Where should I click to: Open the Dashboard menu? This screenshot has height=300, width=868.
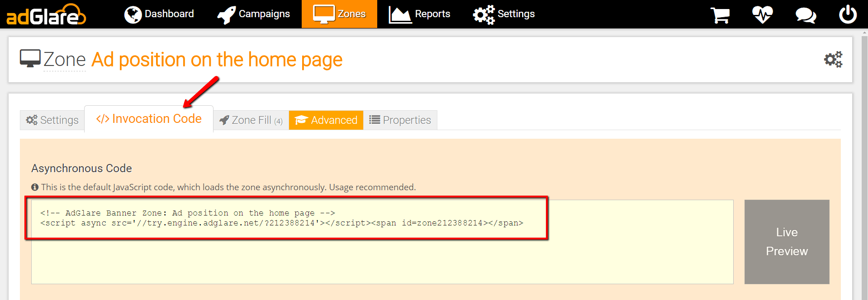pos(159,14)
